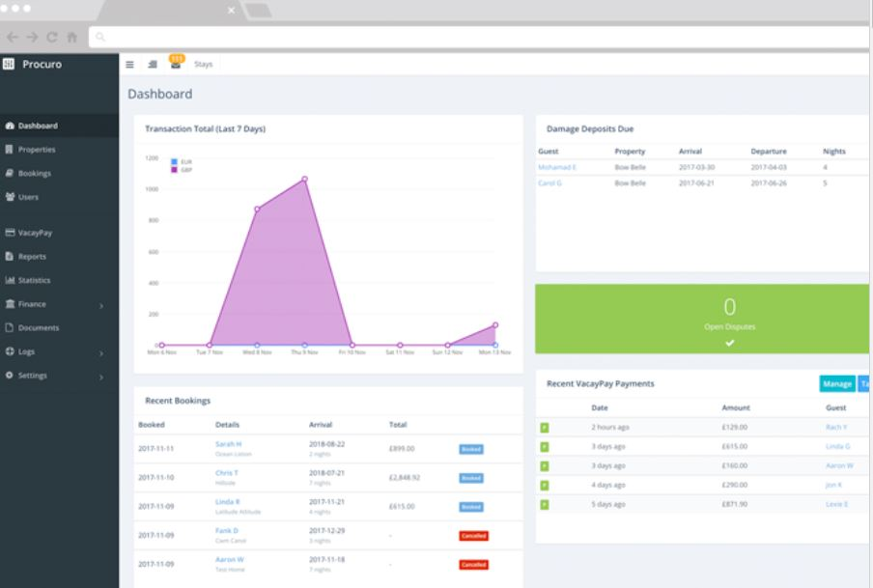The image size is (873, 588).
Task: Open guest Sarah H booking link
Action: (228, 444)
